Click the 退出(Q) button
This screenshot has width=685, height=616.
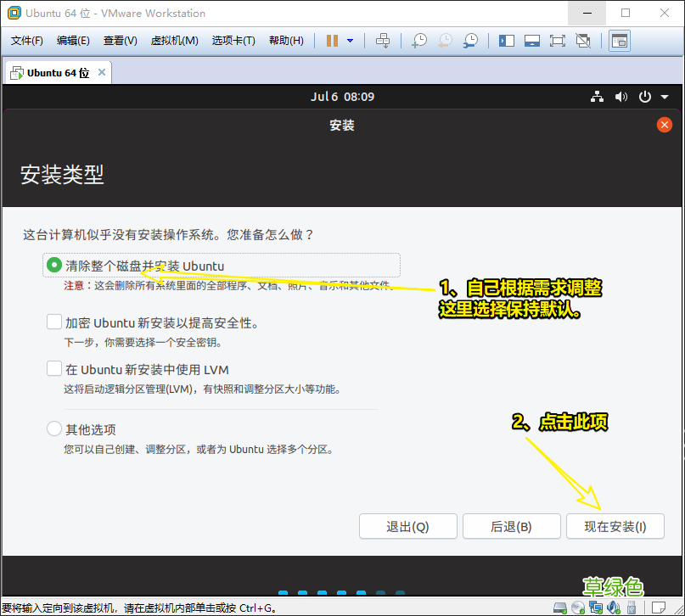click(408, 526)
